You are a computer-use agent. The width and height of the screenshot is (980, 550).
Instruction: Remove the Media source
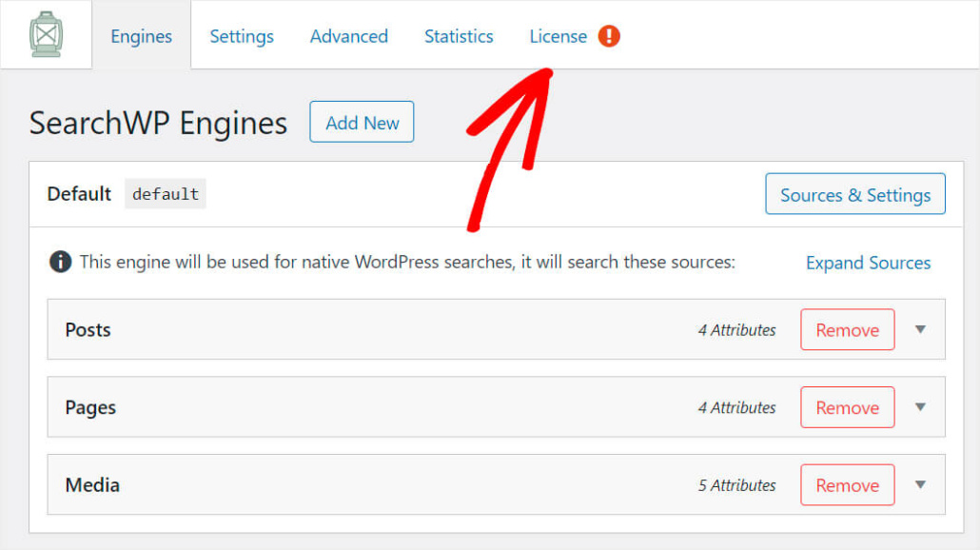(847, 485)
